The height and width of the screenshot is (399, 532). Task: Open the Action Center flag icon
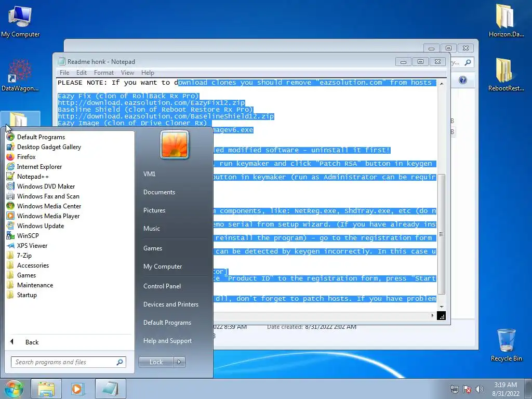467,389
